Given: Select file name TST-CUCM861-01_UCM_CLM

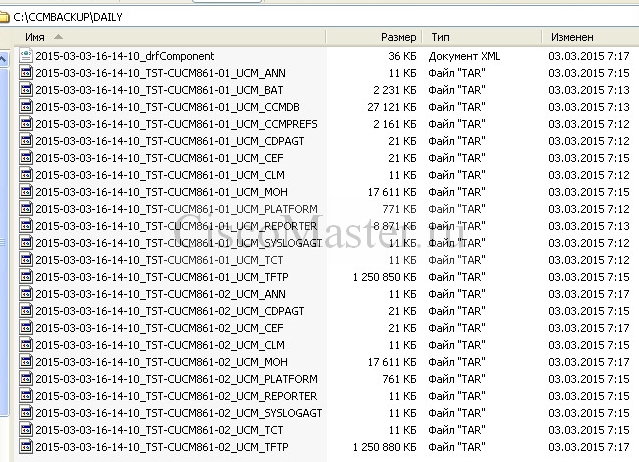Looking at the screenshot, I should coord(160,175).
